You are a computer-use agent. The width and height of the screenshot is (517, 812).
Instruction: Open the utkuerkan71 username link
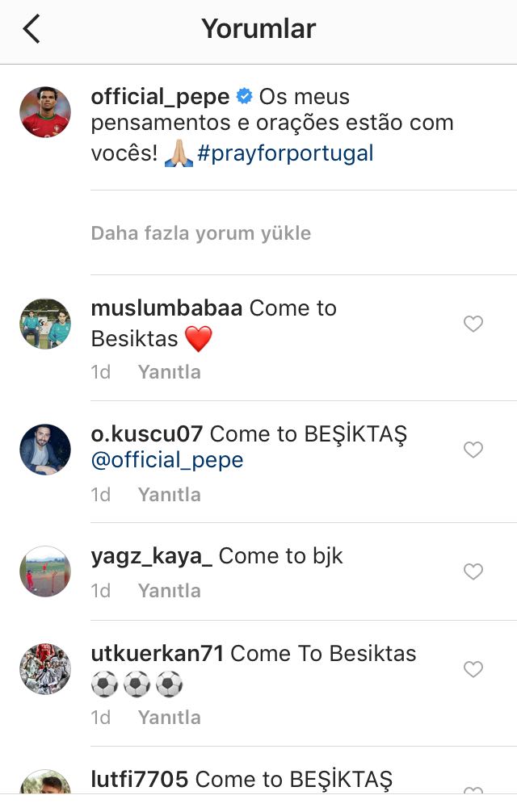click(x=158, y=654)
